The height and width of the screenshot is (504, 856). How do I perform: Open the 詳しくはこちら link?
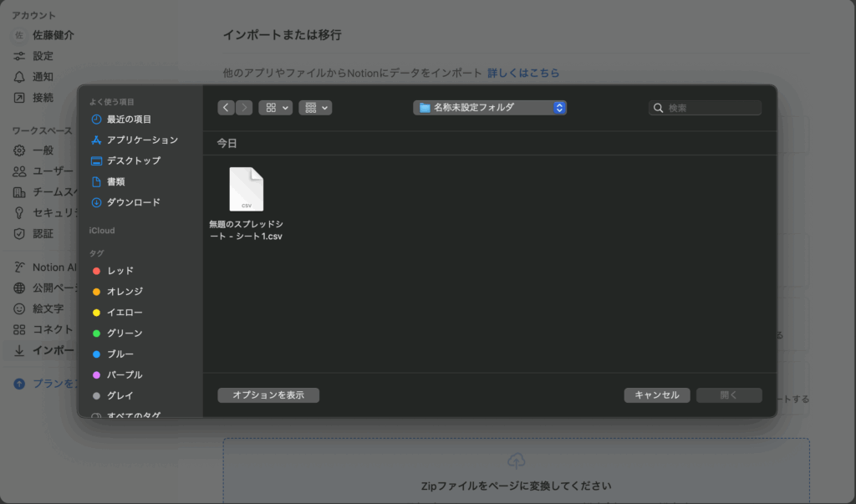point(523,73)
